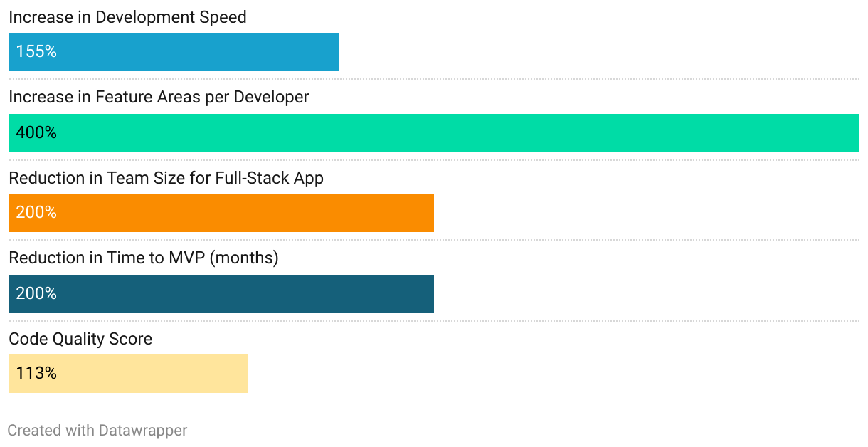Click the 113% value label
Viewport: 868px width, 447px height.
pyautogui.click(x=36, y=373)
